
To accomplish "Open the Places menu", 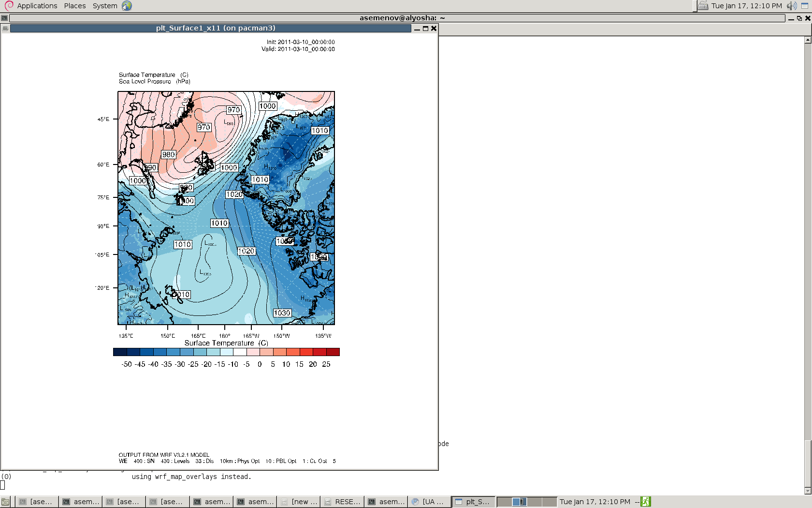I will (75, 6).
